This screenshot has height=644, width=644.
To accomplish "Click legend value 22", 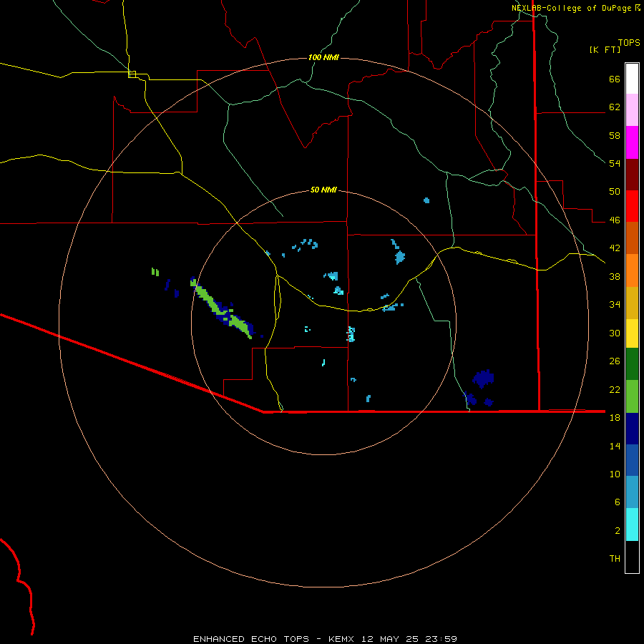I will coord(615,389).
